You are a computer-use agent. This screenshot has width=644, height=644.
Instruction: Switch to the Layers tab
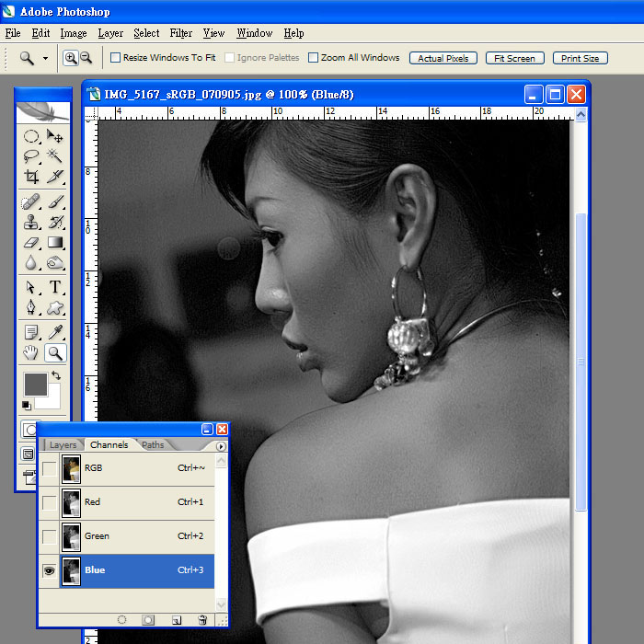pyautogui.click(x=63, y=445)
